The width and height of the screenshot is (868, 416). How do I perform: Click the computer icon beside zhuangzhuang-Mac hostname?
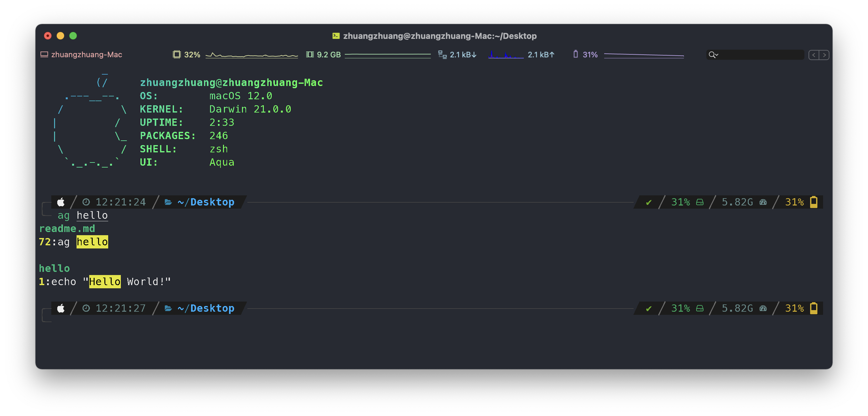click(x=44, y=54)
